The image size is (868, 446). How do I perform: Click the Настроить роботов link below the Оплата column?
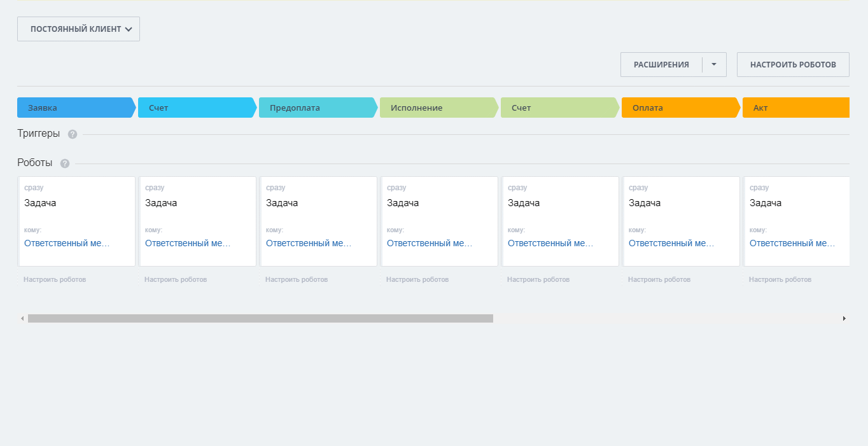point(659,279)
